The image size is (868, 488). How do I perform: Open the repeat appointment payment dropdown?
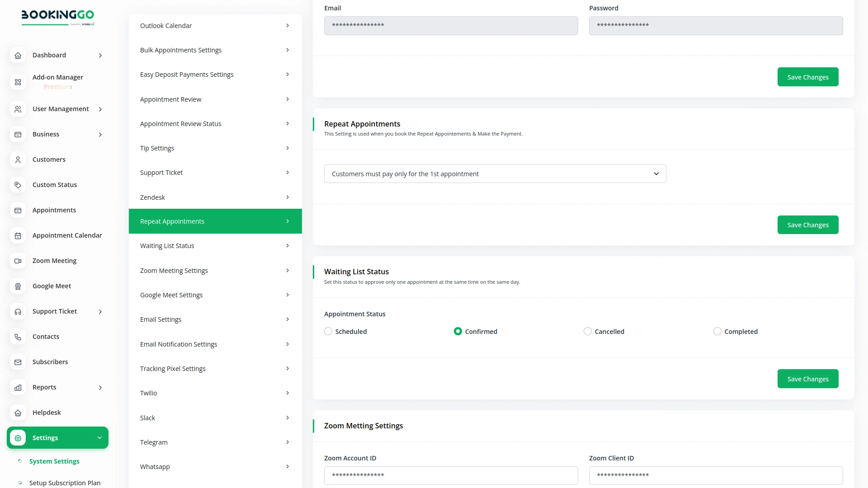tap(495, 174)
